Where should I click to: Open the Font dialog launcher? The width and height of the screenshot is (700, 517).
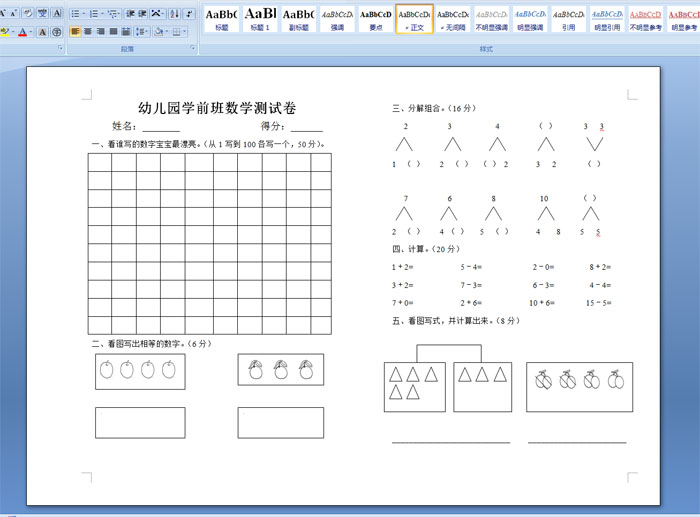[60, 48]
